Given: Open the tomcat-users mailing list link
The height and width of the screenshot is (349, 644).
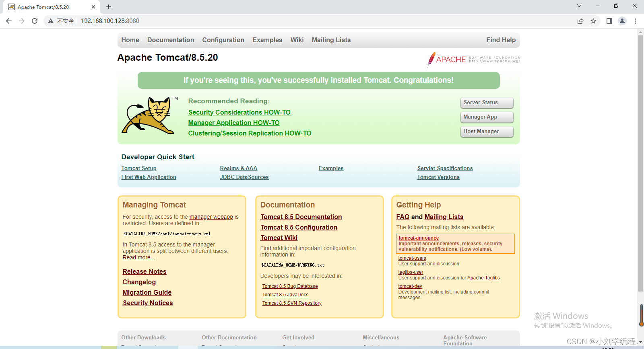Looking at the screenshot, I should coord(412,258).
